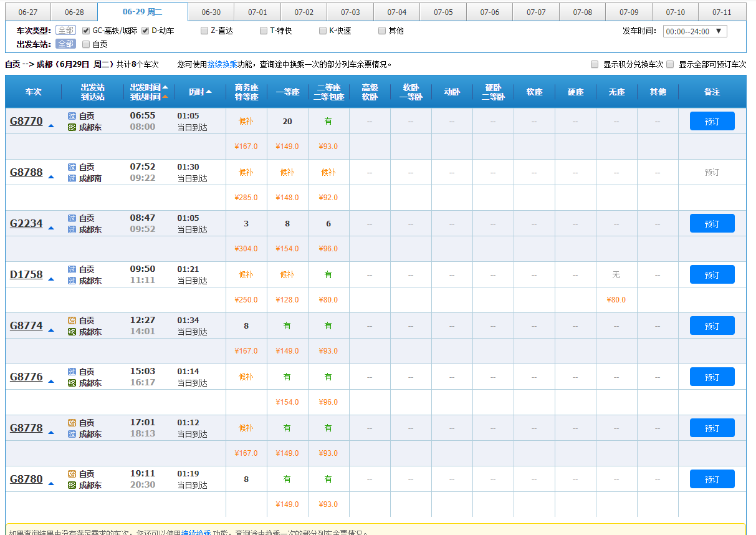
Task: Select the 07-05 date tab
Action: (x=443, y=12)
